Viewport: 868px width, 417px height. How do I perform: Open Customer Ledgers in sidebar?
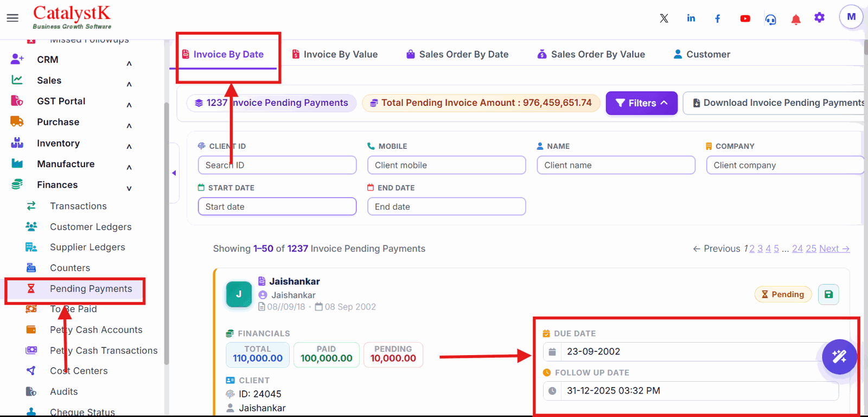(91, 227)
